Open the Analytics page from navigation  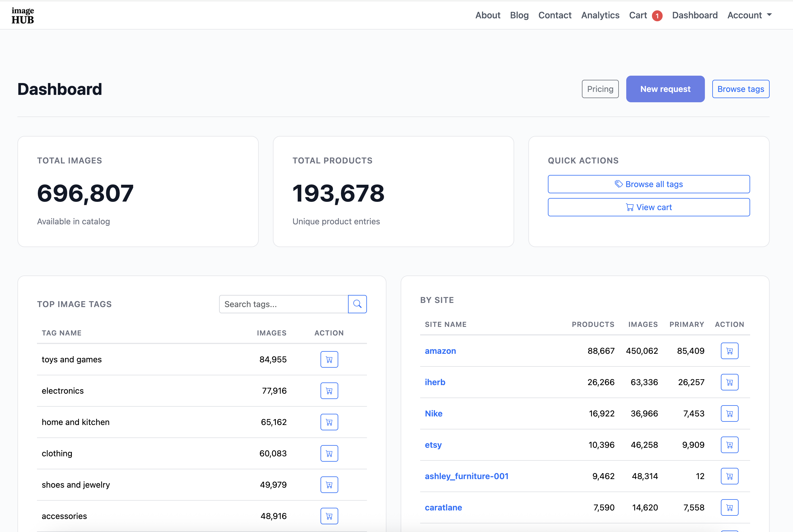(600, 15)
